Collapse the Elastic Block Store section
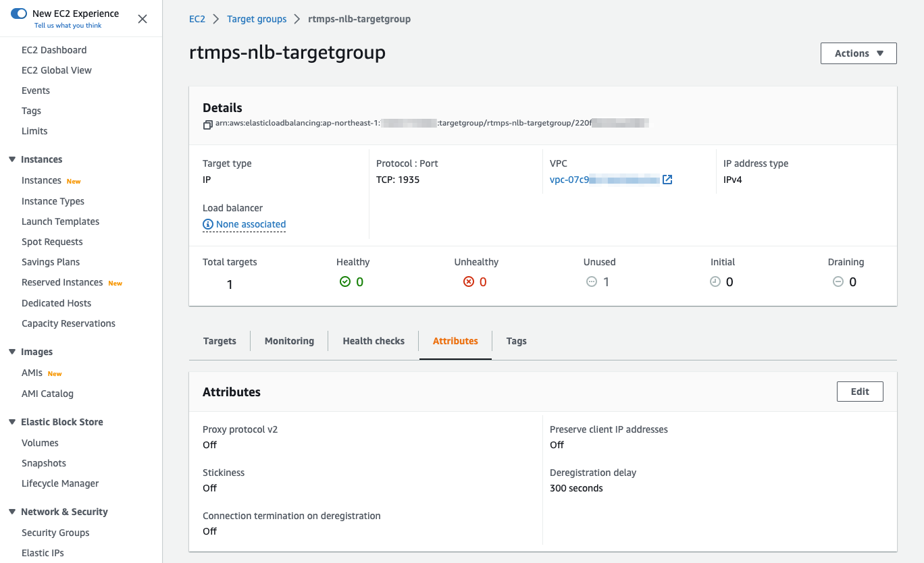 [x=12, y=422]
